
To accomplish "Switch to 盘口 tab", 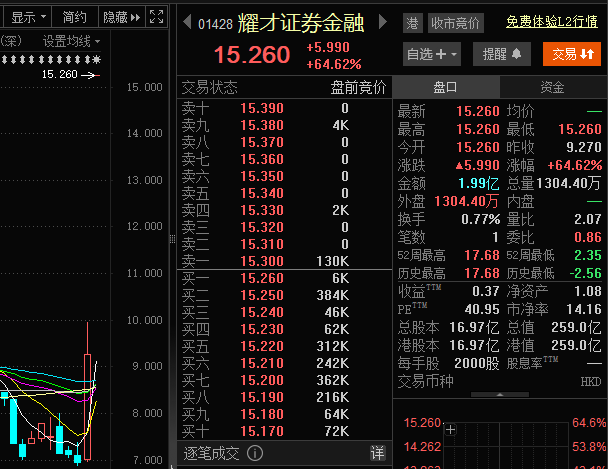I will click(x=446, y=87).
